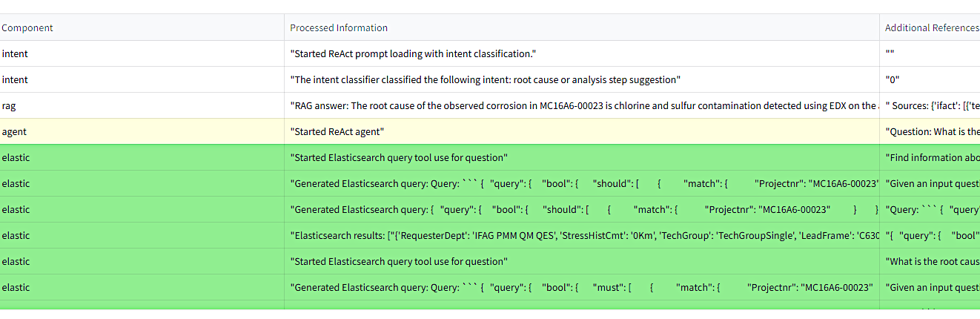Select the "Find information abo" reference cell
Screen dimensions: 980x319
(x=930, y=158)
